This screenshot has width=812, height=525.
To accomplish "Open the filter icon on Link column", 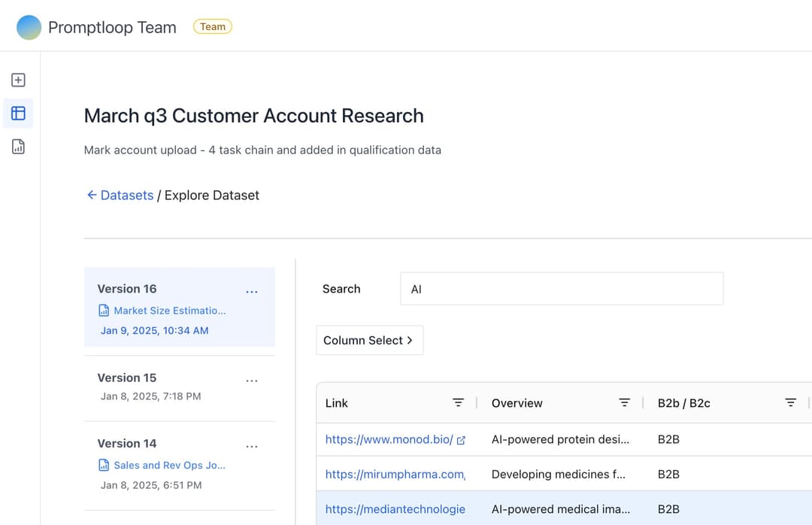I will coord(459,402).
